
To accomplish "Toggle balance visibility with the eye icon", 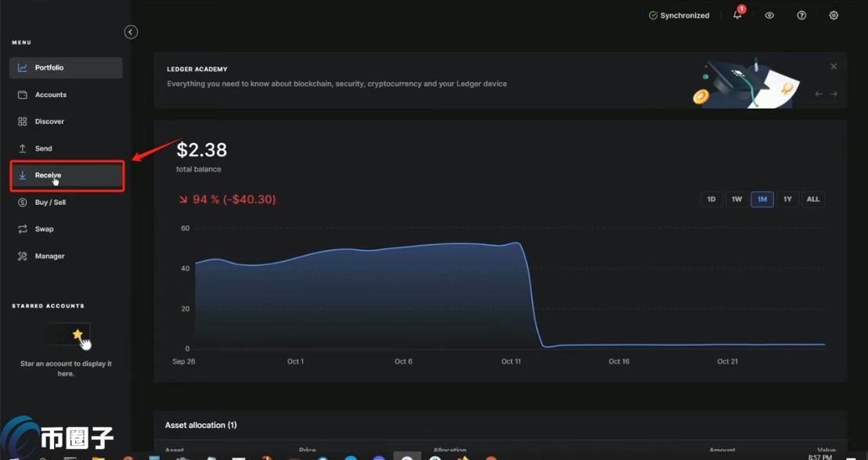I will [769, 16].
